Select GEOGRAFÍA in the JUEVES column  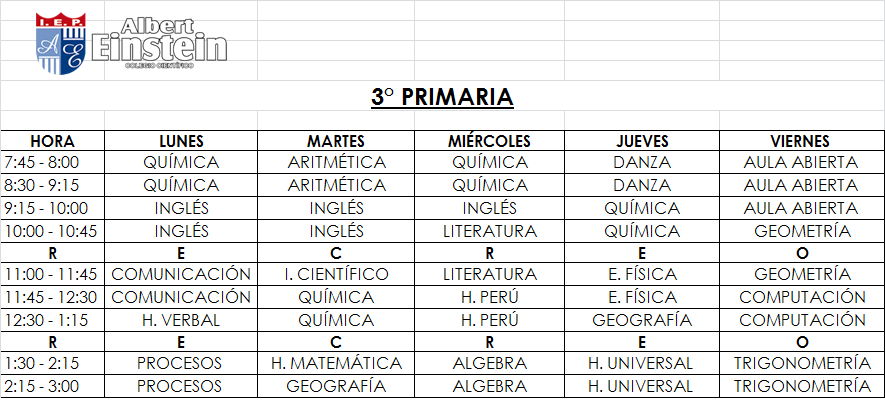tap(641, 320)
